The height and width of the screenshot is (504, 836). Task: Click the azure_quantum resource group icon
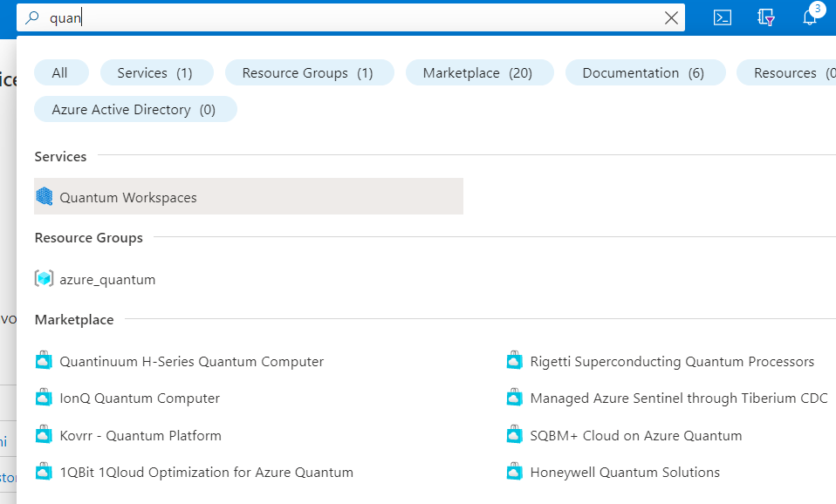[x=44, y=279]
